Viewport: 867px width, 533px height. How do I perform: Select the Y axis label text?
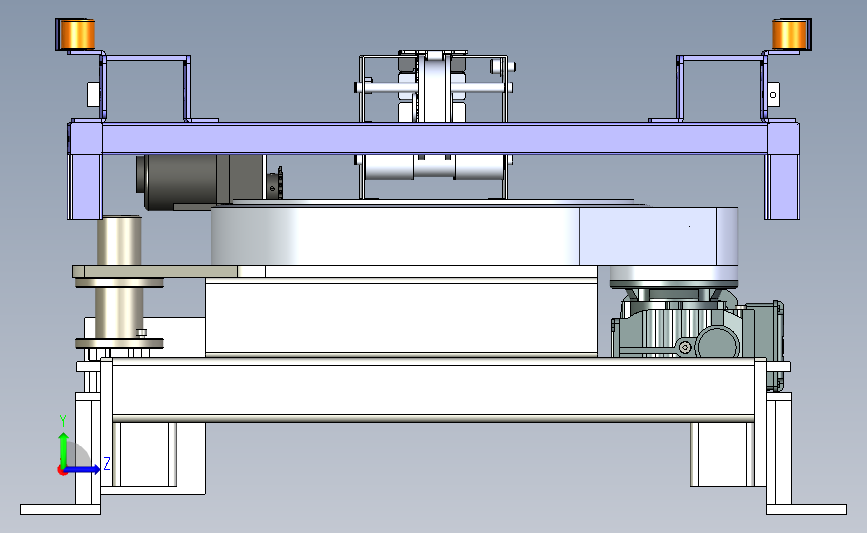click(63, 421)
